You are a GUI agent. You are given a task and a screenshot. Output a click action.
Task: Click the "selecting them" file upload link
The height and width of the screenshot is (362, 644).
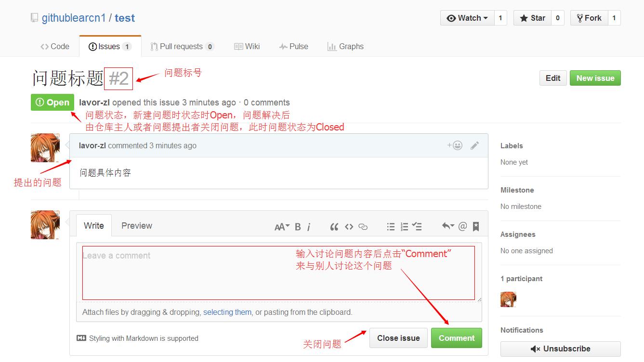[x=227, y=312]
